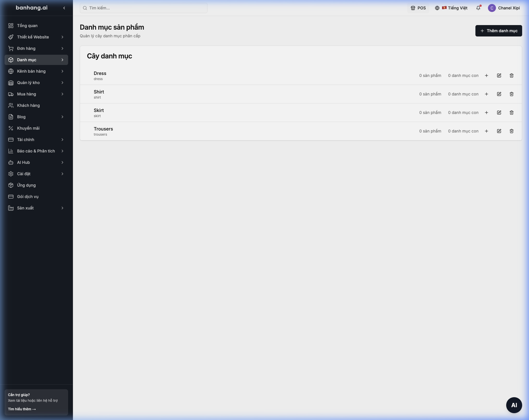Go to Ứng dụng page
529x420 pixels.
coord(36,185)
